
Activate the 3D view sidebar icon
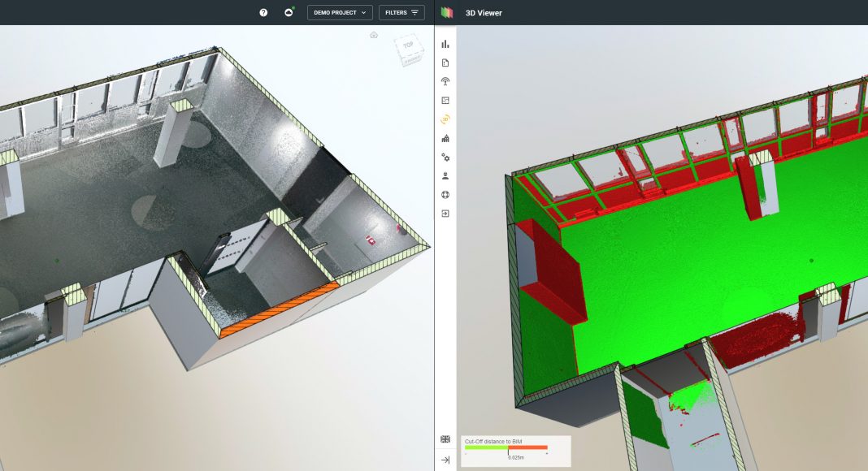click(x=445, y=119)
